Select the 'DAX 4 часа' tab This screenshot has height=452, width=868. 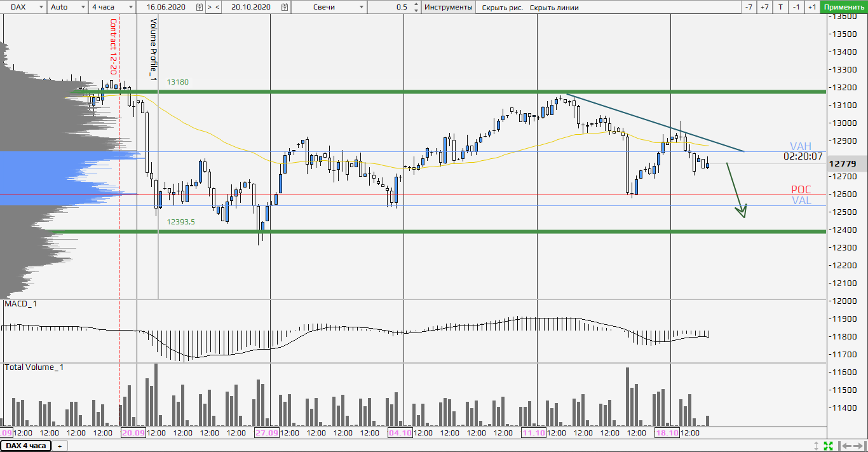(x=26, y=446)
